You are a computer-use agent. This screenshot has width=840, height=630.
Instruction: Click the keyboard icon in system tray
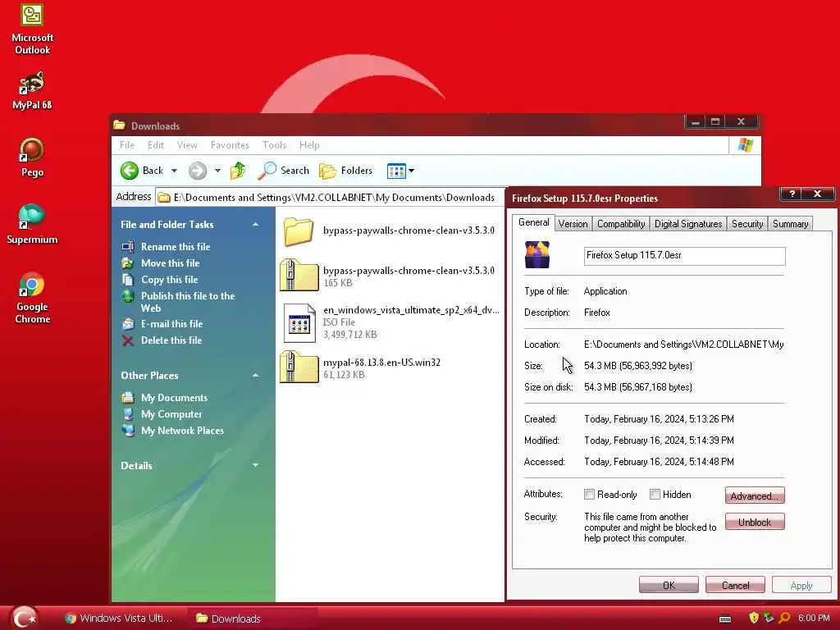[x=725, y=619]
